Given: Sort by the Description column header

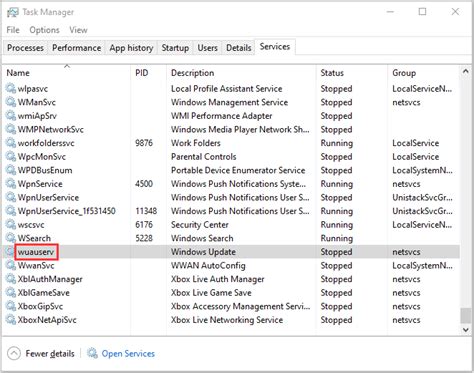Looking at the screenshot, I should (241, 73).
